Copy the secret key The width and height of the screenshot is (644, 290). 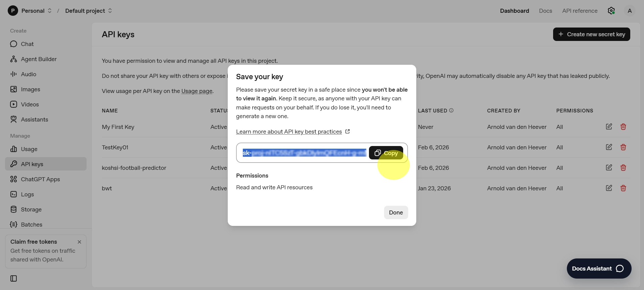(386, 153)
